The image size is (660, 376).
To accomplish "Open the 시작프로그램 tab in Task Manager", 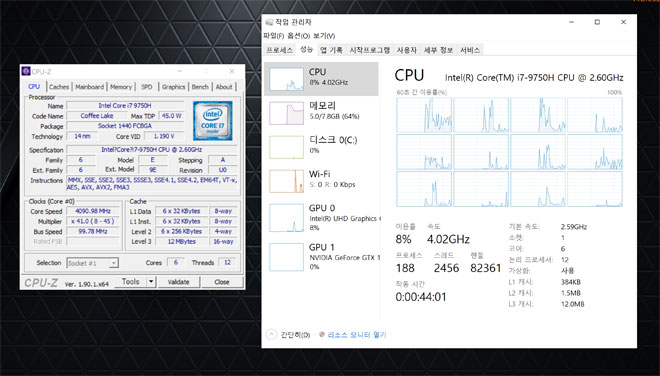I will click(370, 50).
